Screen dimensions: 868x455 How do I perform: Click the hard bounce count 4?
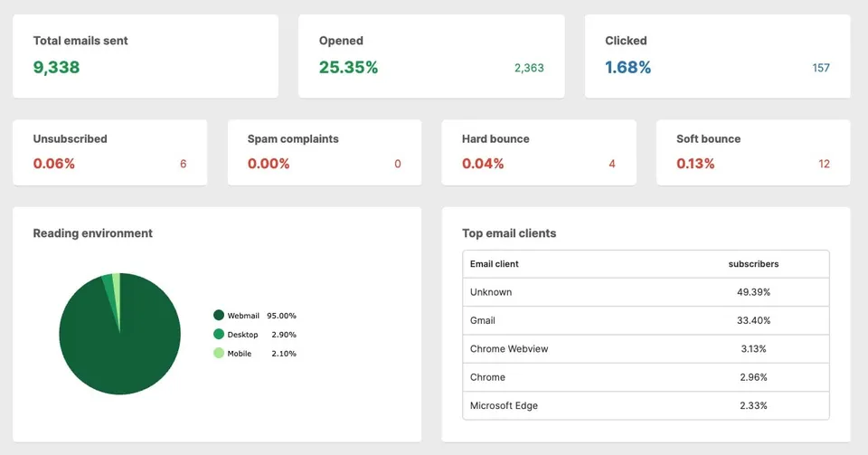point(612,164)
